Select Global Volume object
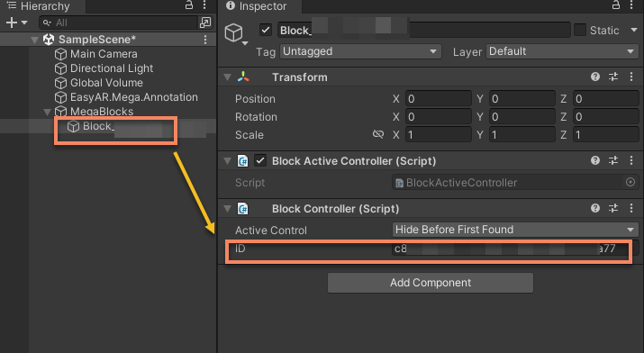The height and width of the screenshot is (353, 644). (106, 83)
